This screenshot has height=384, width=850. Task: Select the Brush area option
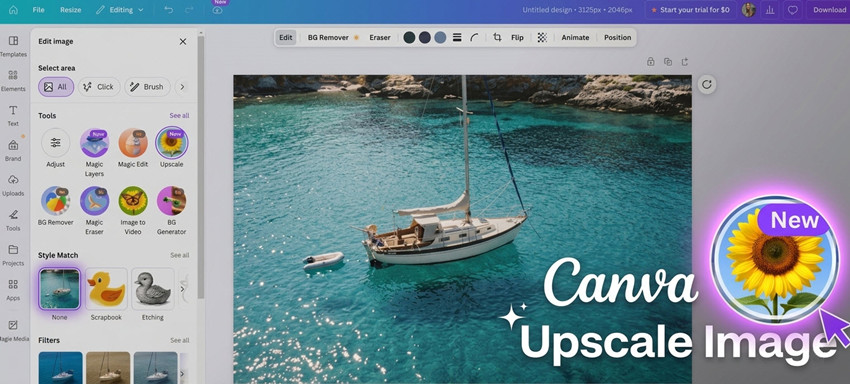pos(147,87)
